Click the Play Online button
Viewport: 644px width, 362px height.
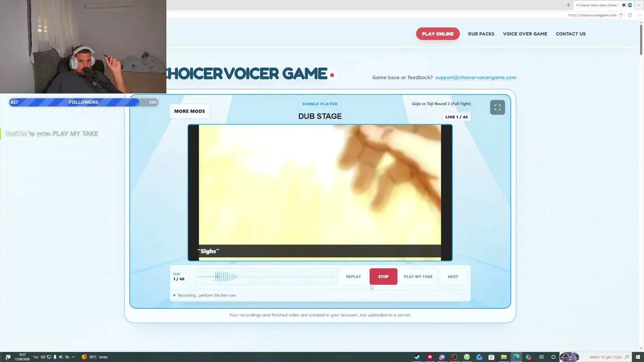(438, 34)
